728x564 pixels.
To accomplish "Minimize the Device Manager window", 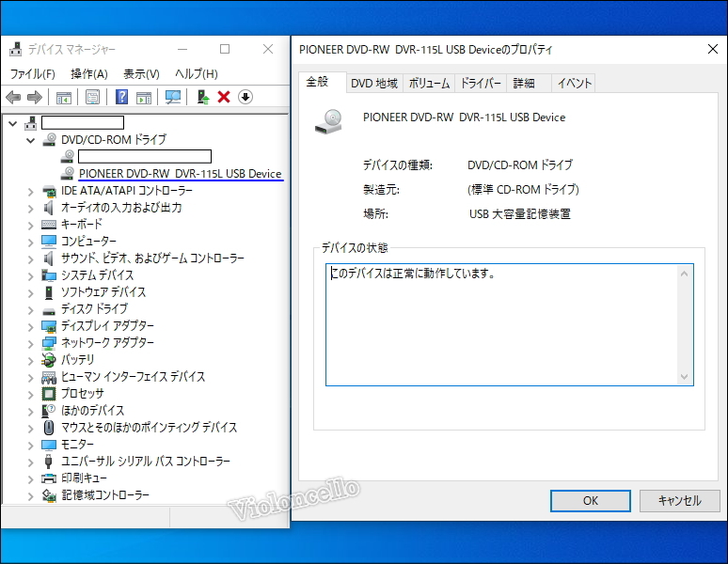I will tap(182, 49).
